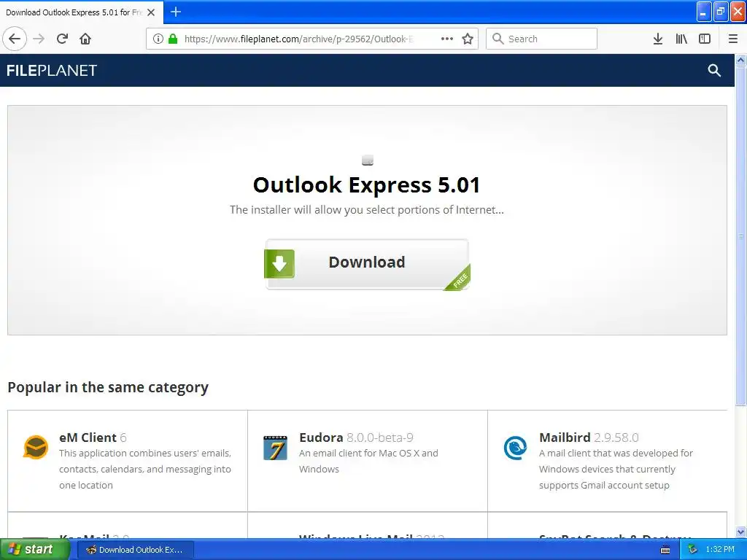
Task: Minimize the browser window
Action: [x=704, y=12]
